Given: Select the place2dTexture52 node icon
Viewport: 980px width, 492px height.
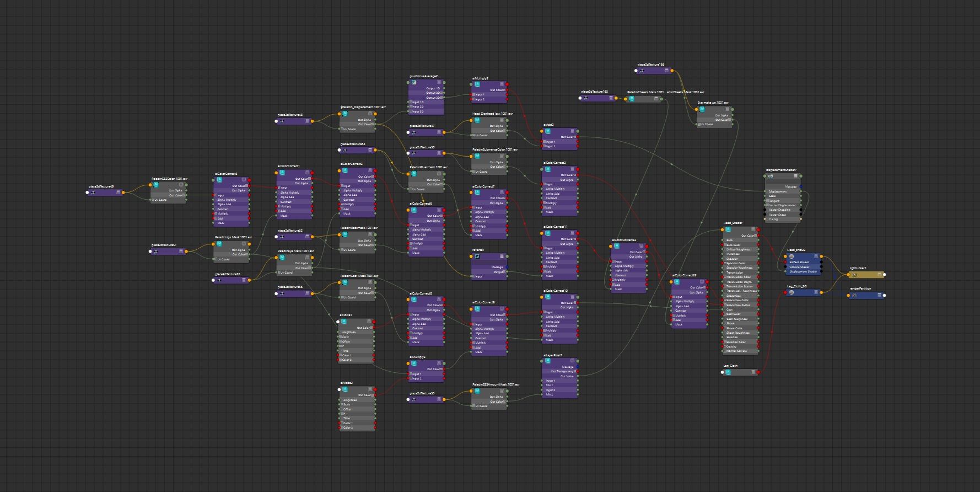Looking at the screenshot, I should point(219,280).
